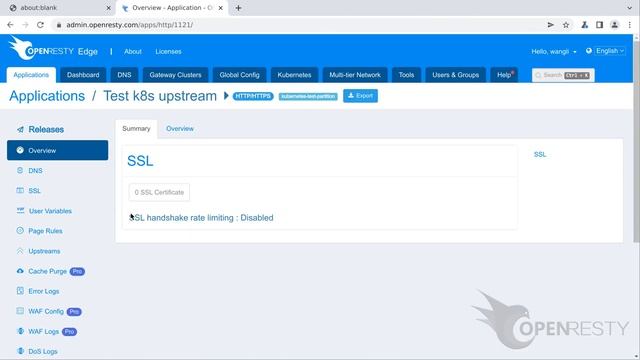
Task: Click the Export button
Action: click(x=360, y=96)
